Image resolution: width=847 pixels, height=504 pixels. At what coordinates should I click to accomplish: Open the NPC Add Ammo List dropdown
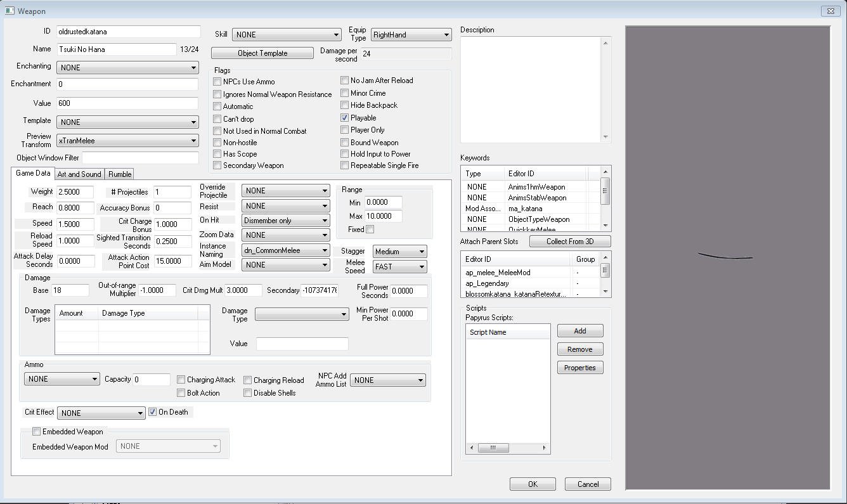click(388, 380)
